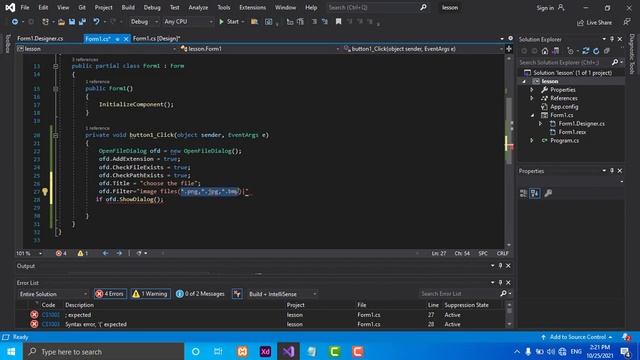Open the Entire Solution scope dropdown

53,294
